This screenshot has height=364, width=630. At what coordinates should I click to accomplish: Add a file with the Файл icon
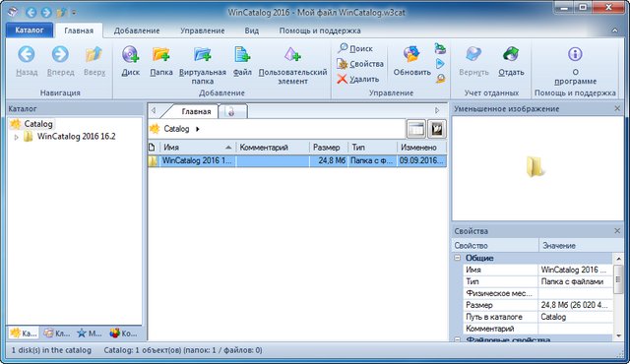[x=242, y=54]
